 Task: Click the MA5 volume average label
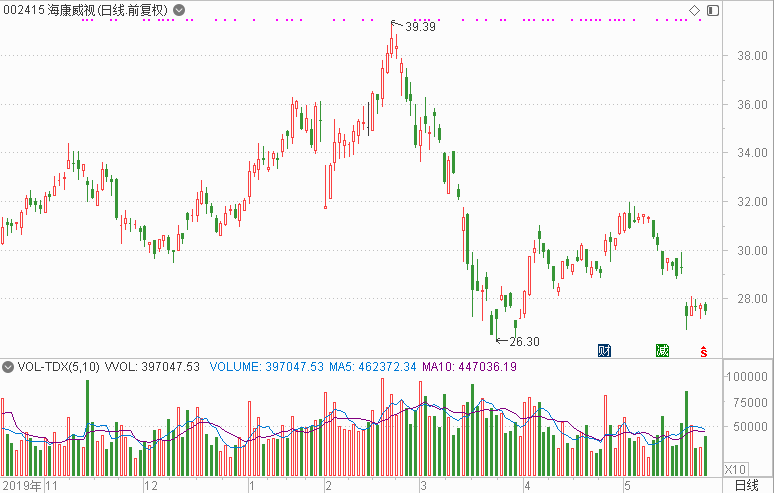[373, 367]
